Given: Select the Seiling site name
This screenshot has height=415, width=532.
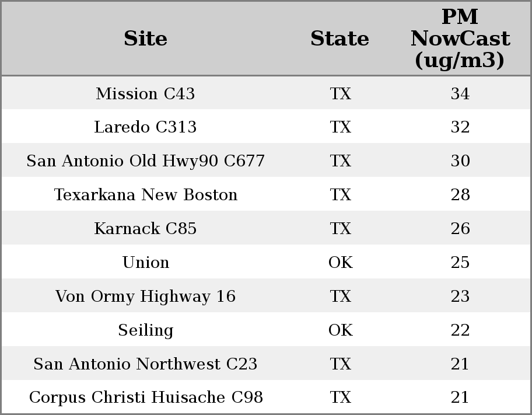Looking at the screenshot, I should [x=145, y=330].
